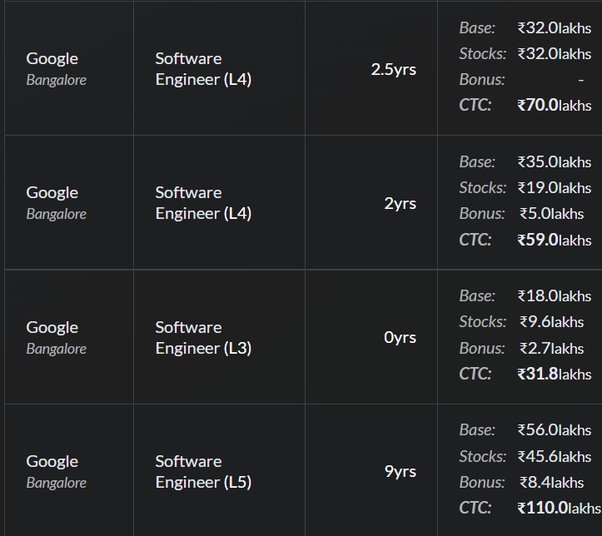Click Software Engineer (L4) in the 2.5yrs row
Viewport: 602px width, 536px height.
tap(203, 69)
